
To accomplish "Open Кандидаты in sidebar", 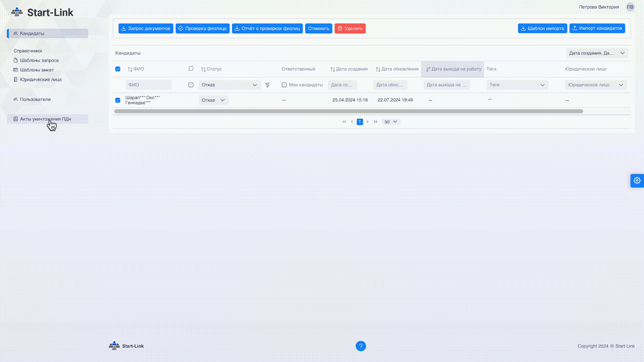I will pos(47,33).
